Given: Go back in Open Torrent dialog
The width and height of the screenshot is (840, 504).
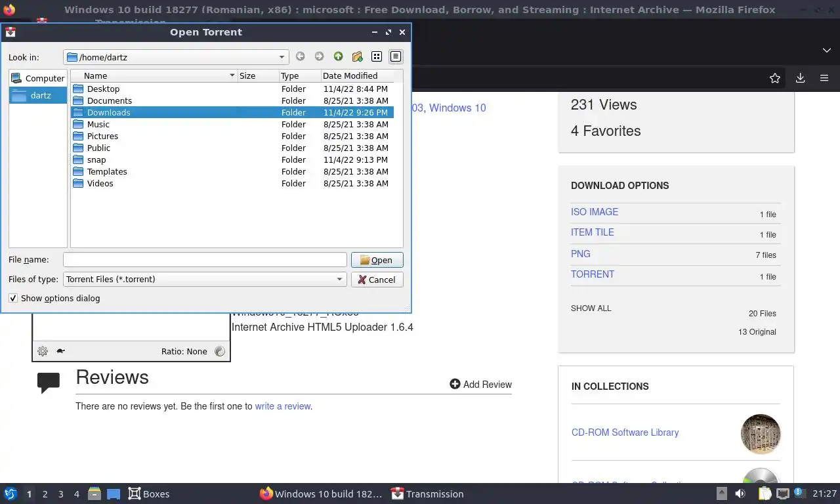Looking at the screenshot, I should [300, 57].
